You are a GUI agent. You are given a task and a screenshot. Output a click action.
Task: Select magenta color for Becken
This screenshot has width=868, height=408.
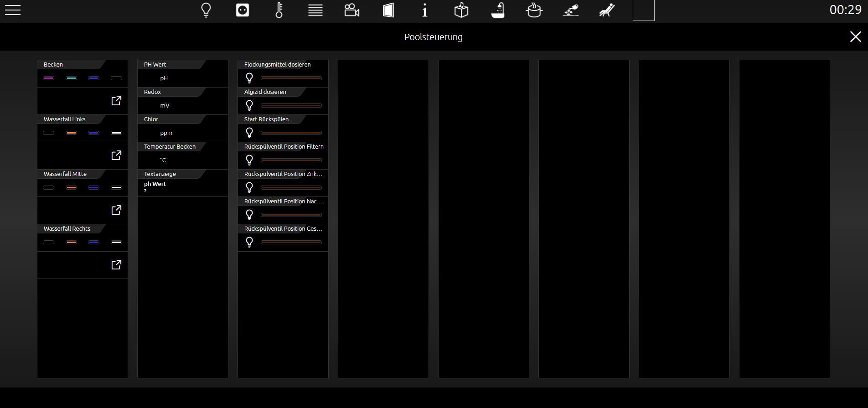(x=48, y=78)
